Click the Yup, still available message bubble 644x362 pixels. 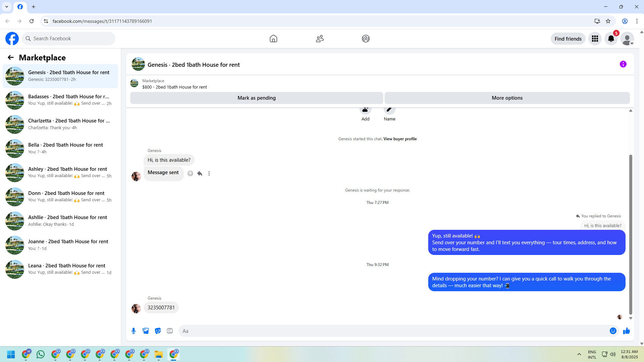click(x=527, y=243)
